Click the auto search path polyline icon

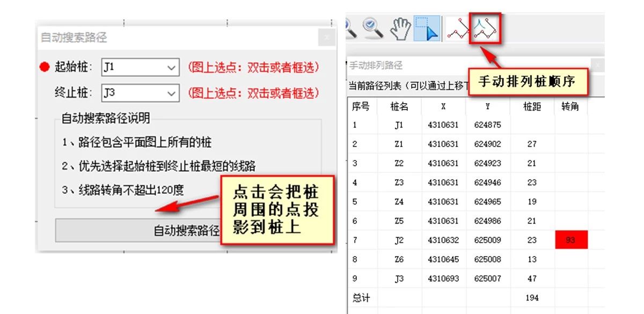point(458,28)
